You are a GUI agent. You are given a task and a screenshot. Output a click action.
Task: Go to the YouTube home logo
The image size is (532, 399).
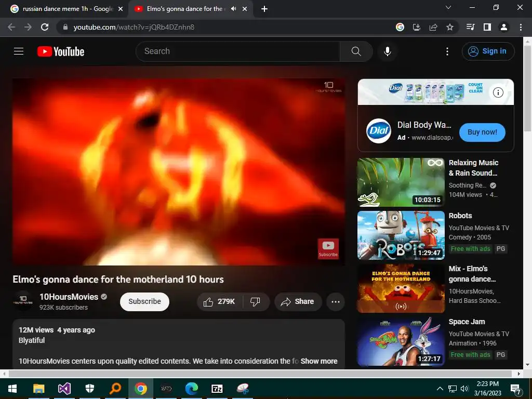61,51
